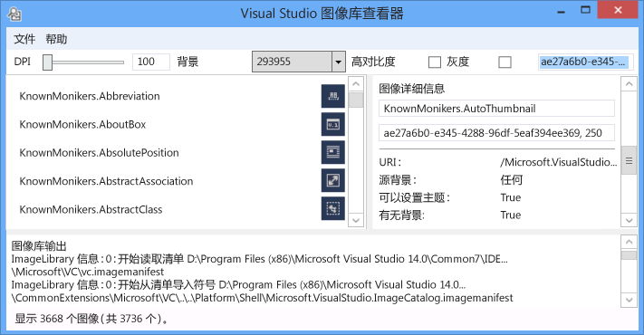This screenshot has width=644, height=335.
Task: Expand the 背景 dropdown arrow
Action: tap(338, 62)
